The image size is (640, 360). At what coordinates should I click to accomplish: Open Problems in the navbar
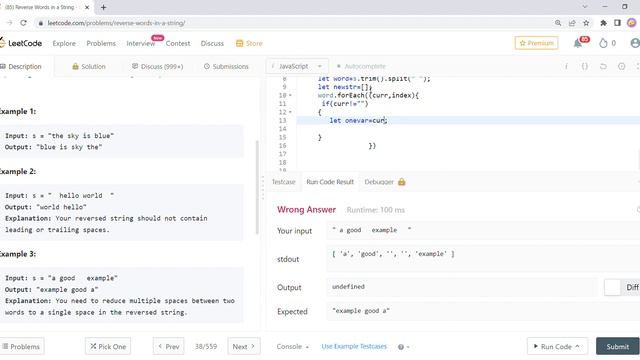[x=101, y=43]
